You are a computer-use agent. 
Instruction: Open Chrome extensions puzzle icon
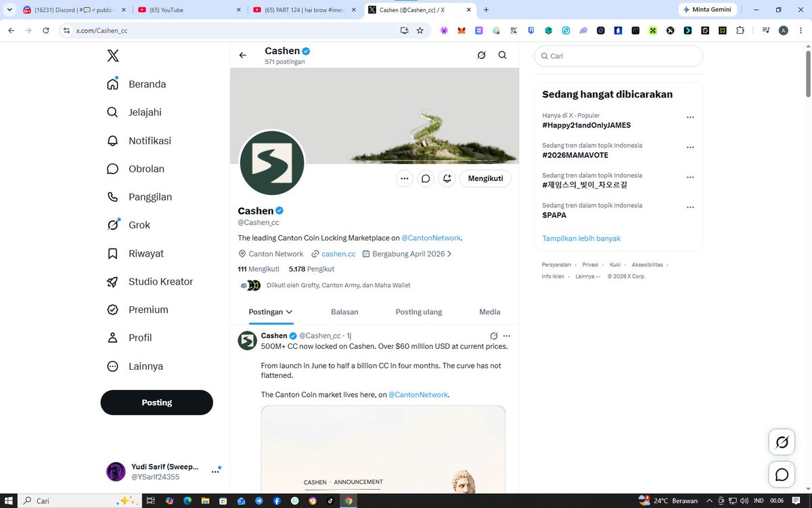coord(740,30)
